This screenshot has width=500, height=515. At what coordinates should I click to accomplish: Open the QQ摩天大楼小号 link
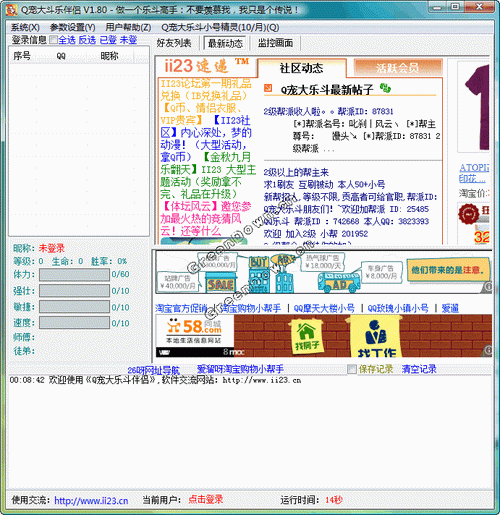pos(324,308)
